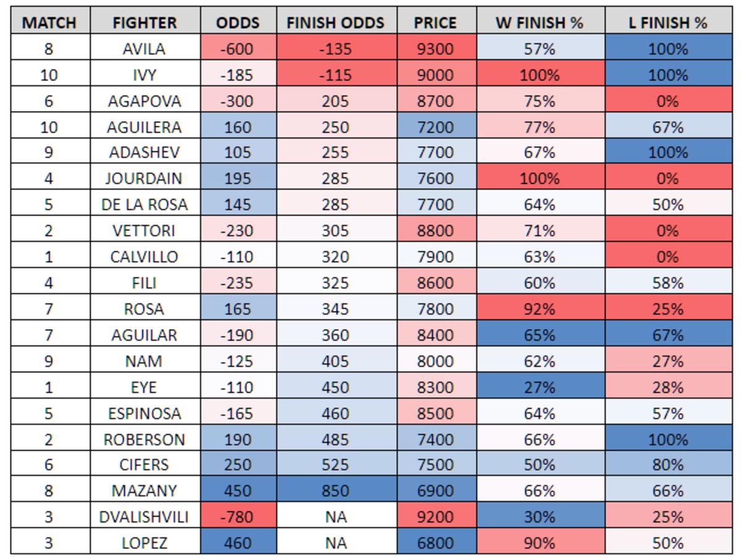Viewport: 741px width, 560px height.
Task: Click the DVALISHVILI fighter cell
Action: coord(144,517)
